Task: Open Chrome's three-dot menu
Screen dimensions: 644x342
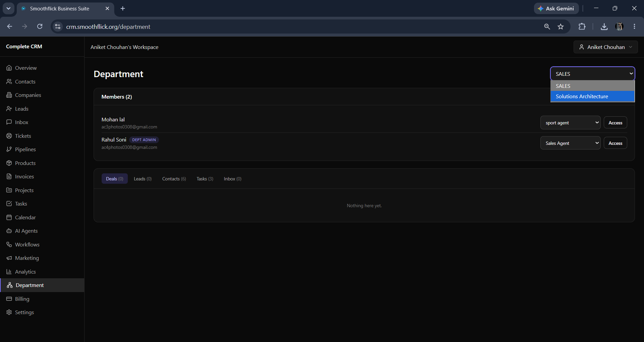Action: [x=634, y=26]
